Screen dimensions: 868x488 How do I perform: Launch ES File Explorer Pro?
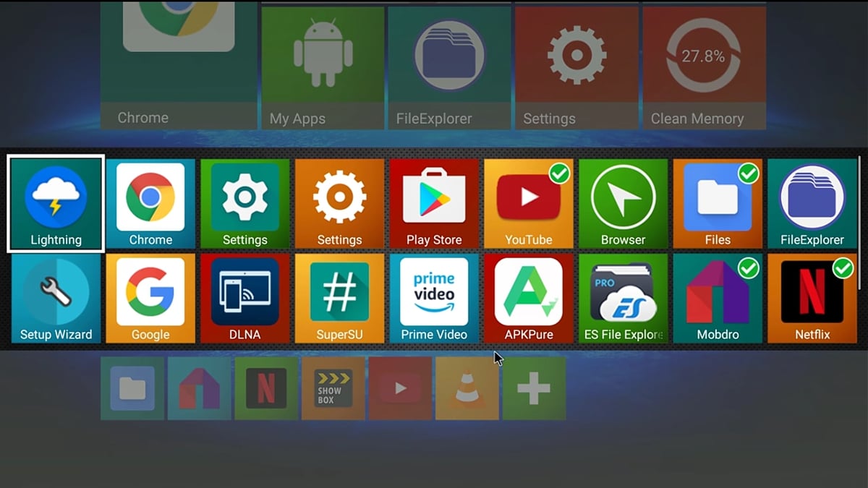coord(623,298)
